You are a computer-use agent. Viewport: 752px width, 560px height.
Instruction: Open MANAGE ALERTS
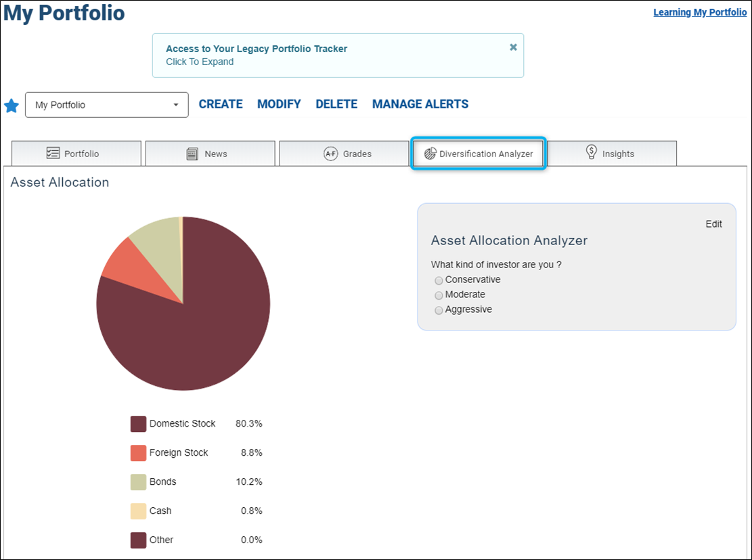(420, 104)
